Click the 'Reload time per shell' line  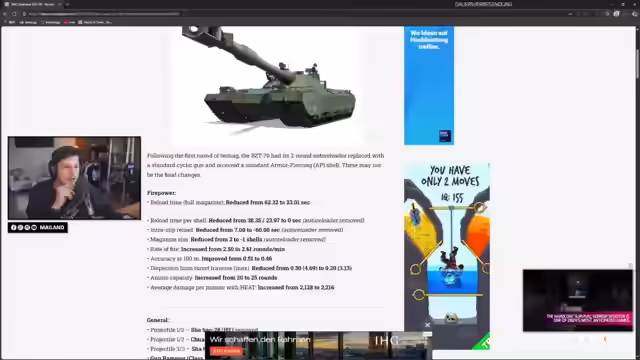pos(256,220)
